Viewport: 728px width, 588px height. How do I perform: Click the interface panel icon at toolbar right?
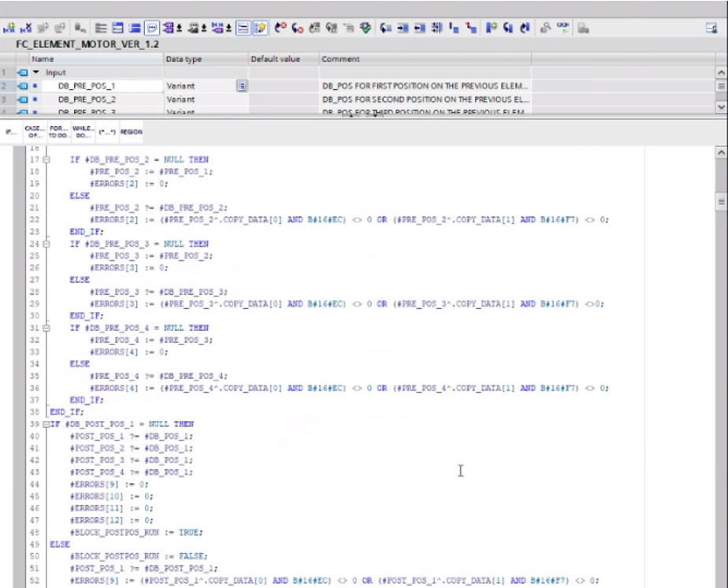click(x=711, y=28)
